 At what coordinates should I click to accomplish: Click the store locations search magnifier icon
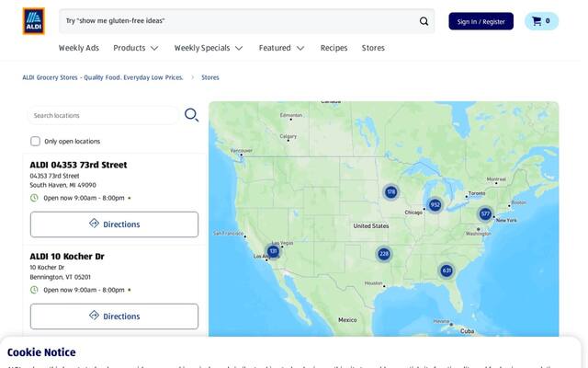click(191, 115)
